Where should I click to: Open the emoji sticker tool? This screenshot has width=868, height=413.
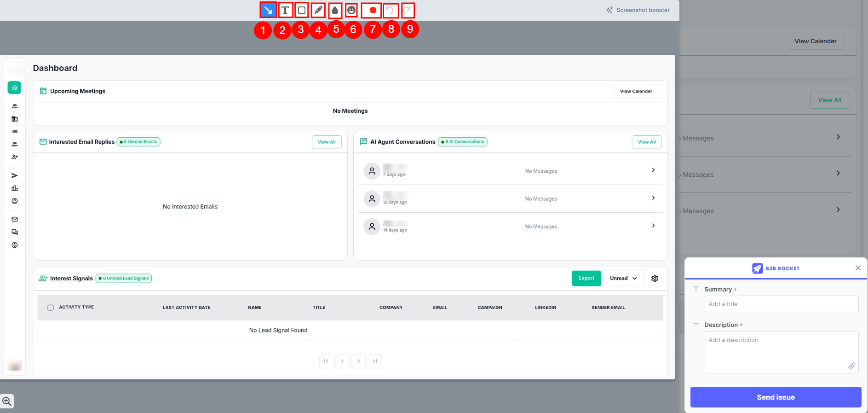[x=351, y=10]
